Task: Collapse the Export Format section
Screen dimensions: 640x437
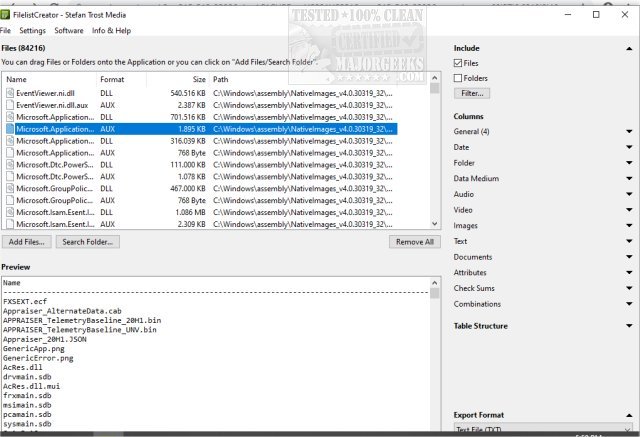Action: [629, 415]
